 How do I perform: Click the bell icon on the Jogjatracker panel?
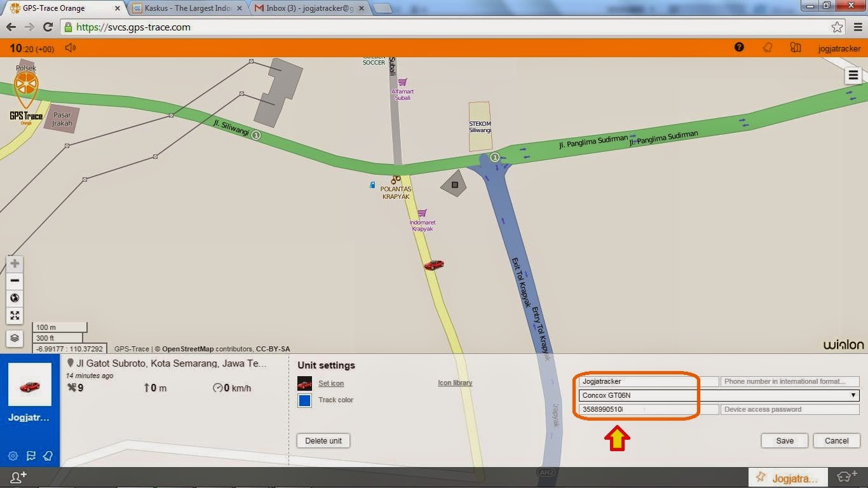click(48, 456)
